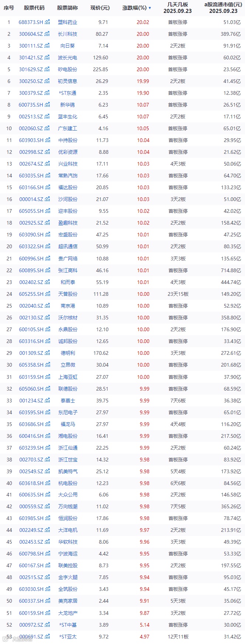Screen dimensions: 245x644
Task: Open chart icon beside 300379.SZ
Action: [x=47, y=93]
